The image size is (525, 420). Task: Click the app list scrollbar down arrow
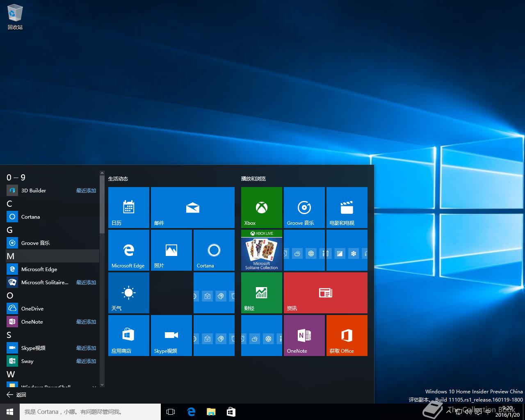tap(102, 385)
